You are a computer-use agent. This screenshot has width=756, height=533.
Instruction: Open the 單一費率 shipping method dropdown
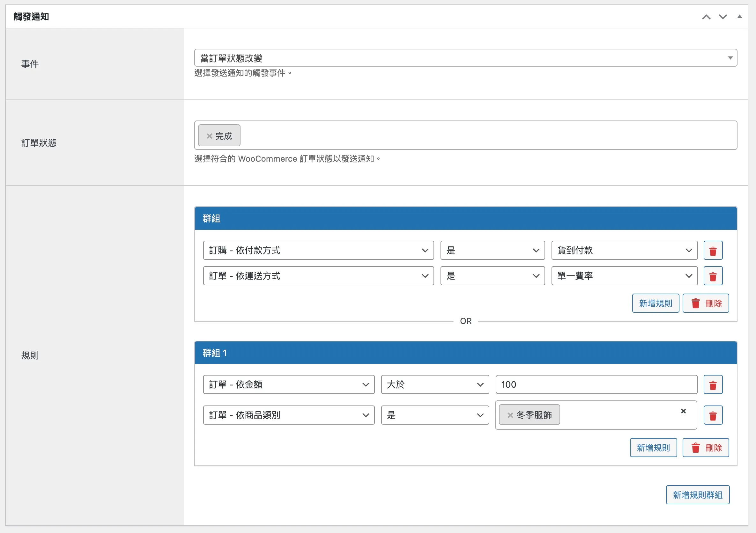[x=624, y=276]
